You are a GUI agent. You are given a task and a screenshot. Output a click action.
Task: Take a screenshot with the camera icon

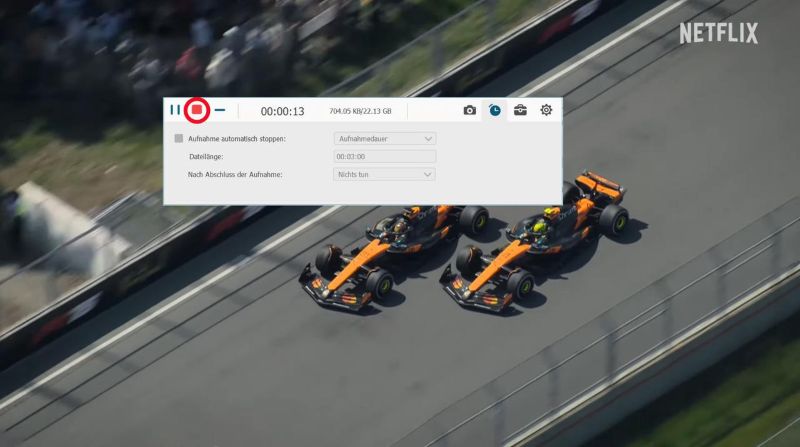click(x=469, y=110)
